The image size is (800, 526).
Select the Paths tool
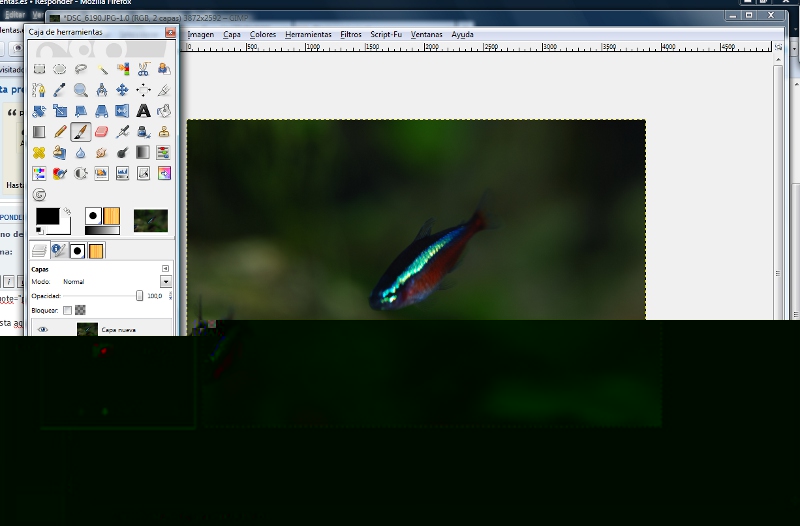[39, 90]
